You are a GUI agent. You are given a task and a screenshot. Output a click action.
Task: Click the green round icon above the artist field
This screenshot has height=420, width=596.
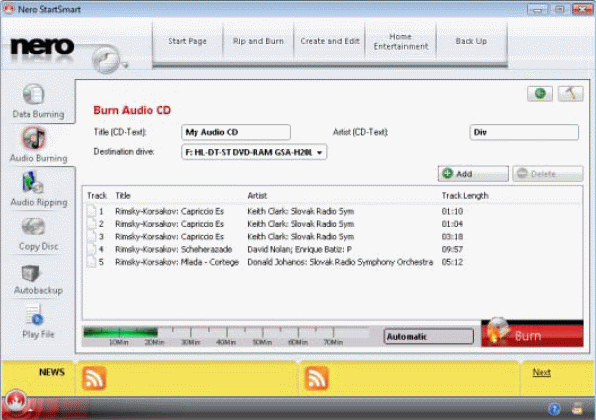[x=540, y=94]
